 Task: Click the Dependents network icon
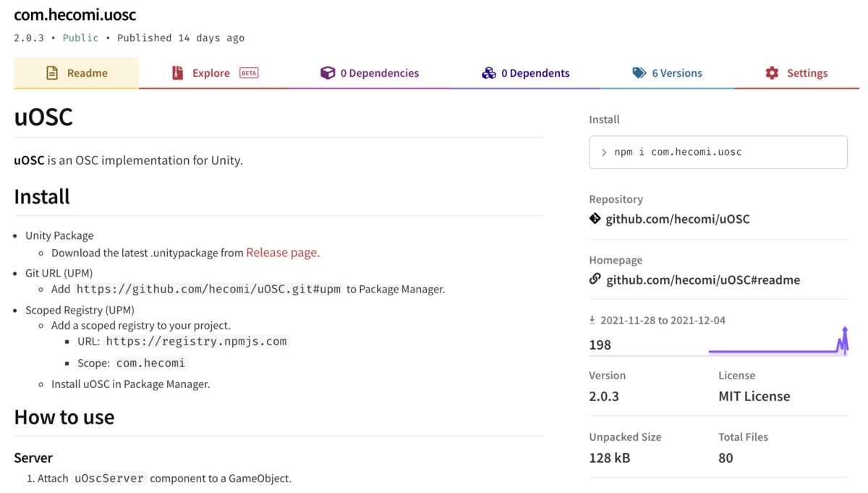click(490, 72)
